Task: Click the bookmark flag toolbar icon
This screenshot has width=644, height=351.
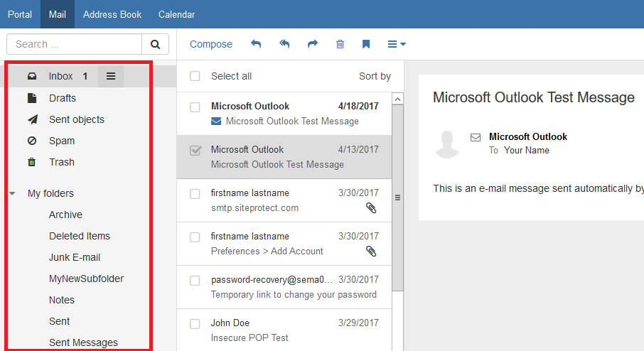Action: (x=366, y=44)
